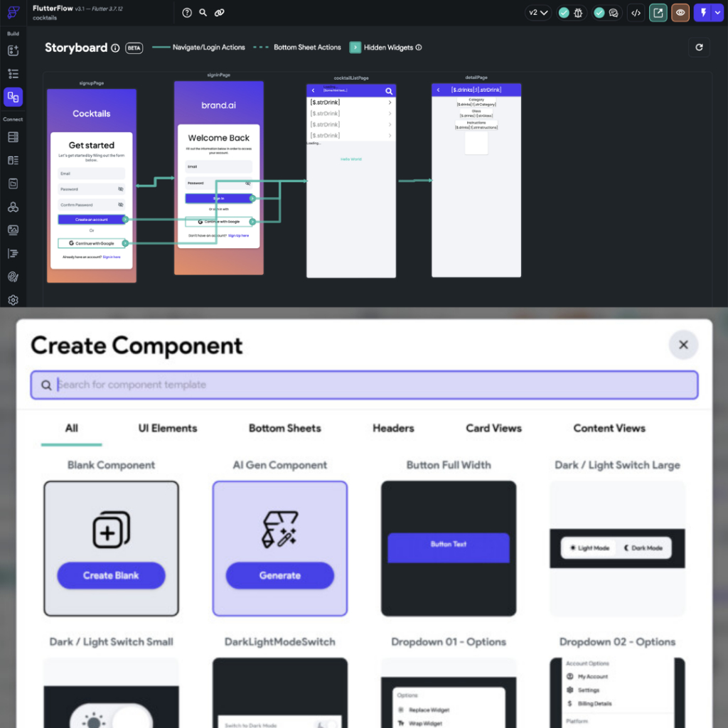
Task: Click the search icon in cocktailListPage header
Action: [389, 91]
